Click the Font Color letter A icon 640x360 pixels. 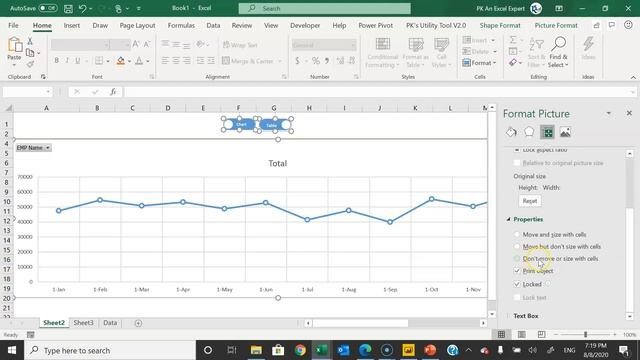tap(139, 61)
